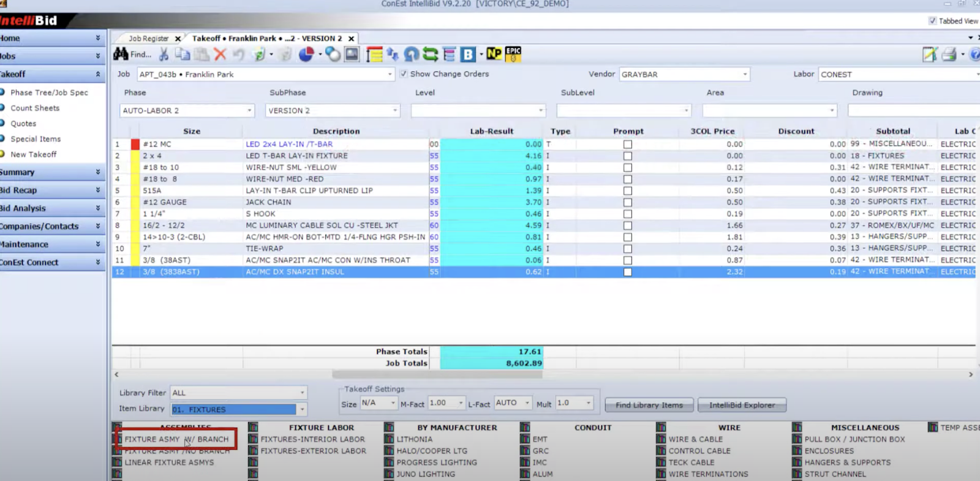Open the TEMP assemblies library icon
This screenshot has height=481, width=980.
[x=933, y=428]
